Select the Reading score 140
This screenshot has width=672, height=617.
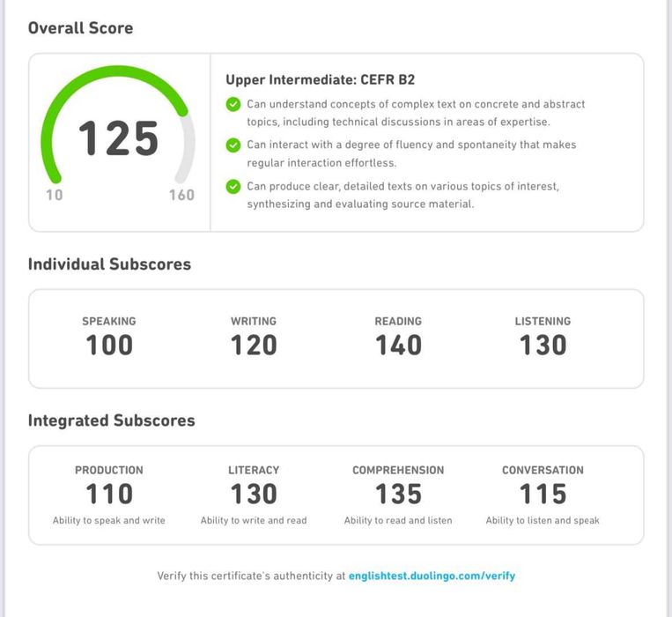(398, 346)
